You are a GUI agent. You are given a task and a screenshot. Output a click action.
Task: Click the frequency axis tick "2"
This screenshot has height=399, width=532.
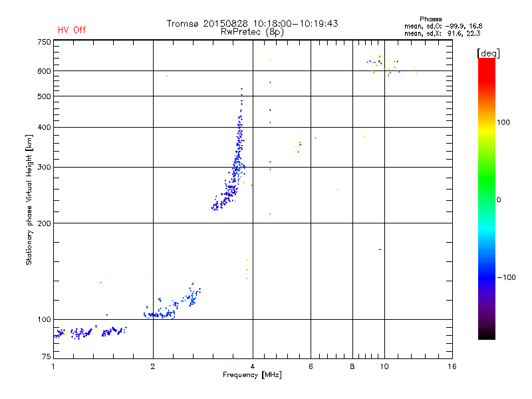pos(153,366)
